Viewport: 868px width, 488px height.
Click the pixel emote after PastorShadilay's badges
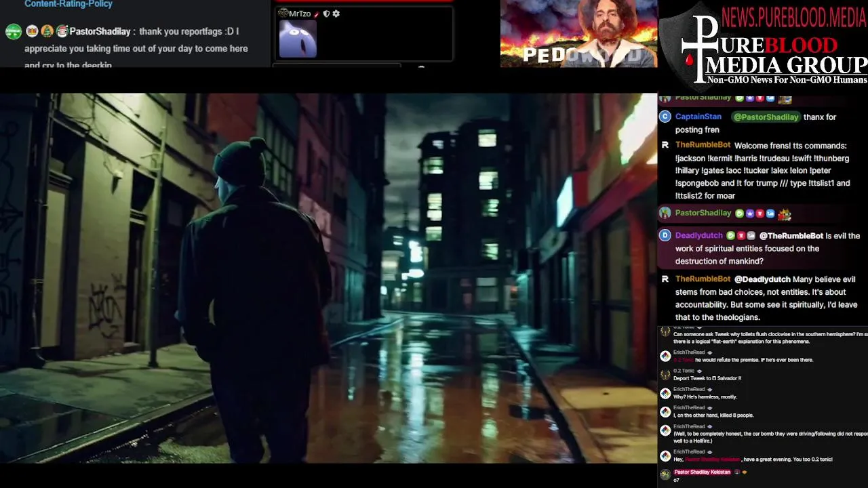(785, 214)
